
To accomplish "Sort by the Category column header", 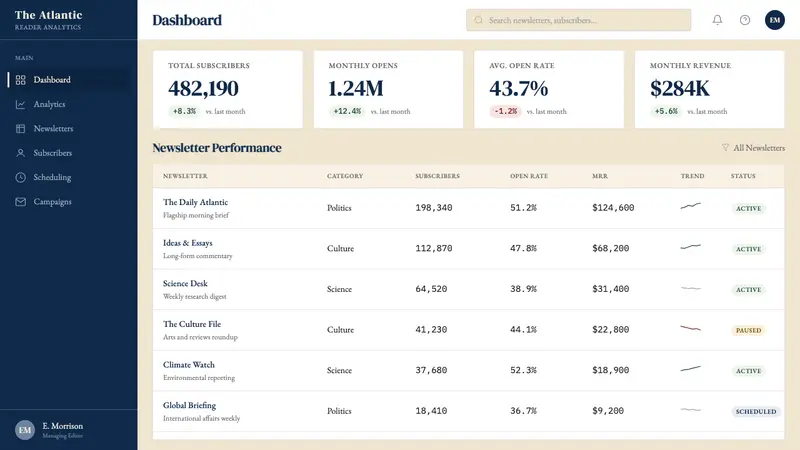I will [x=345, y=176].
